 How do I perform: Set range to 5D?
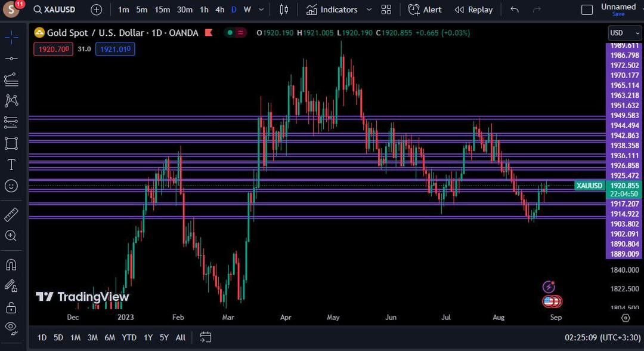[x=58, y=337]
